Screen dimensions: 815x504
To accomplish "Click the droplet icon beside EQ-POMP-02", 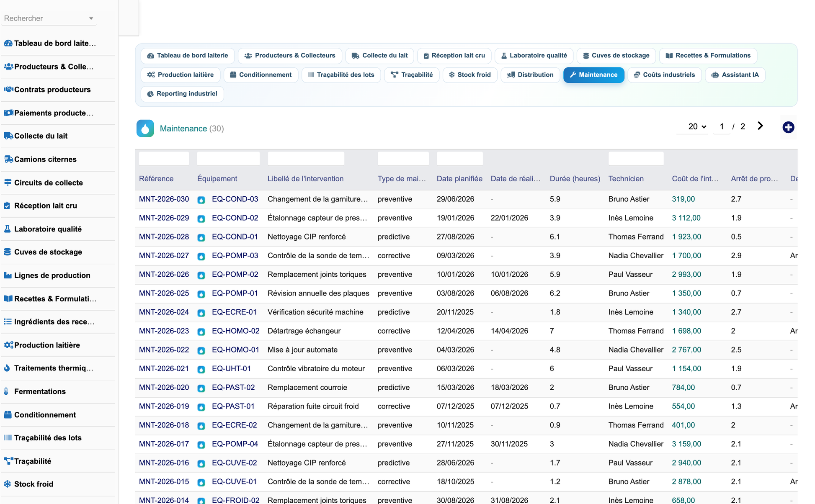I will tap(201, 275).
